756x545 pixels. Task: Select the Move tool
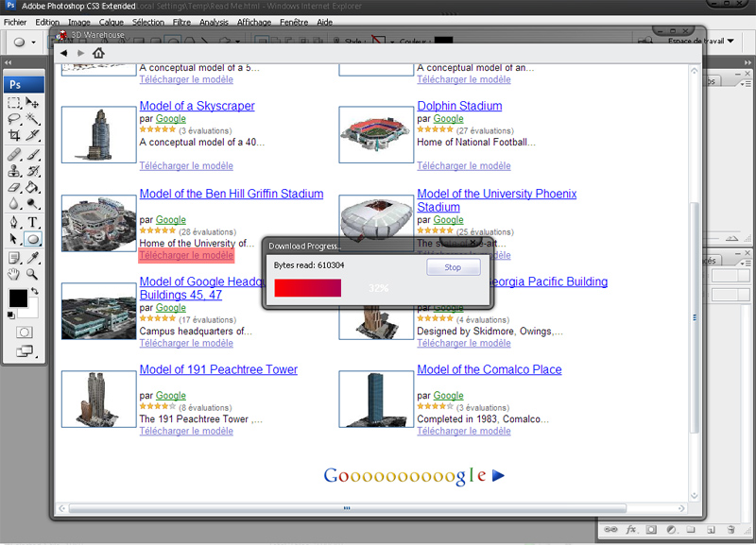tap(32, 103)
